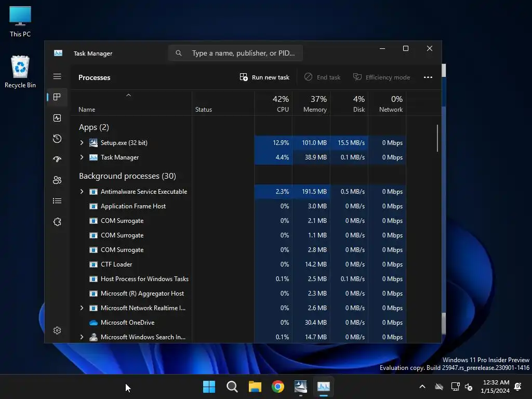Open the Users page in sidebar
The width and height of the screenshot is (532, 399).
click(x=57, y=180)
